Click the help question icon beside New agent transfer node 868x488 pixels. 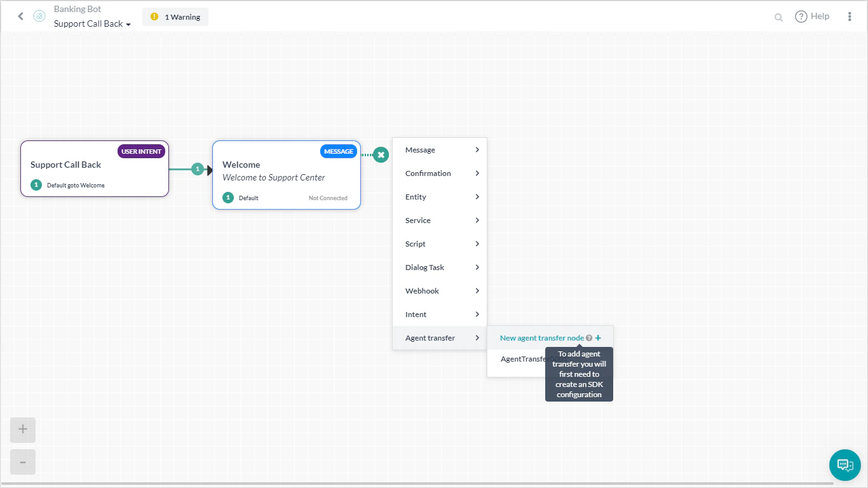coord(589,337)
